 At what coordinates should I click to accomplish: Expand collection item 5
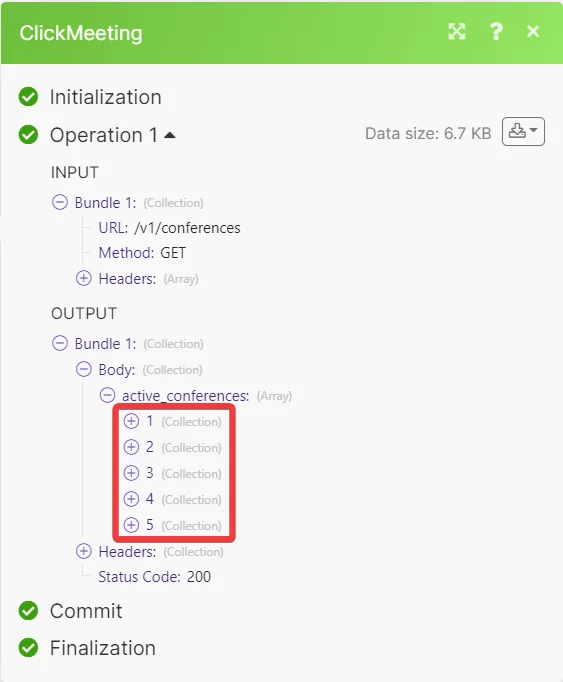click(x=131, y=525)
